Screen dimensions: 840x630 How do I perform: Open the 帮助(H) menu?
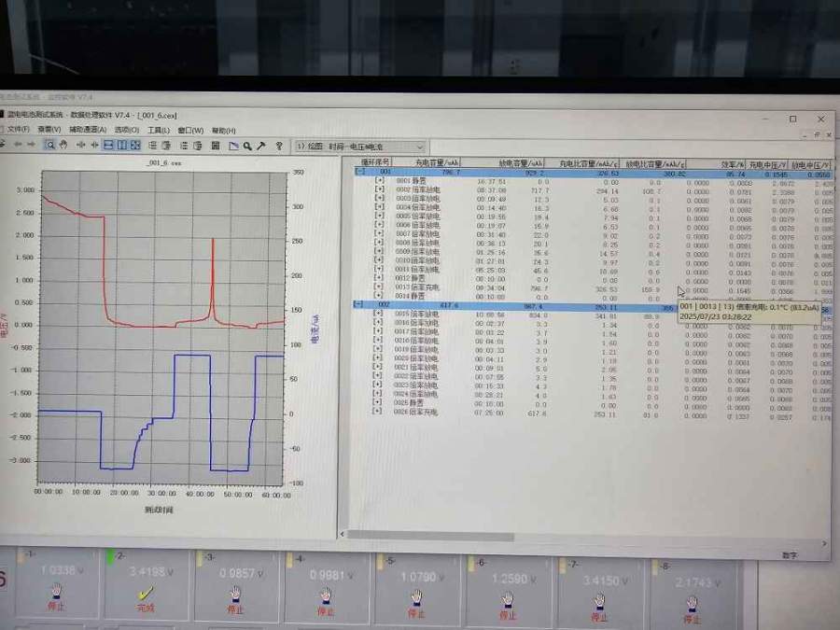(x=223, y=130)
